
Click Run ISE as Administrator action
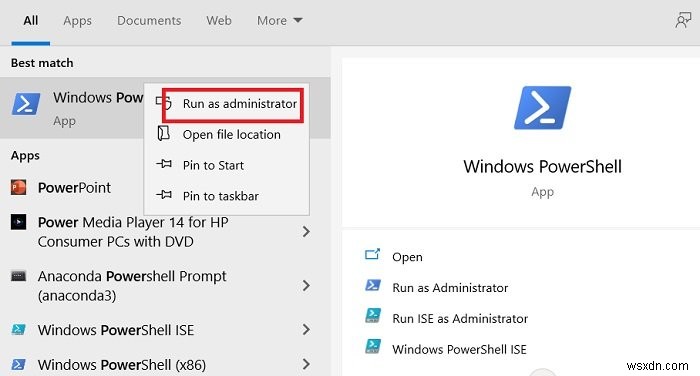pos(460,318)
